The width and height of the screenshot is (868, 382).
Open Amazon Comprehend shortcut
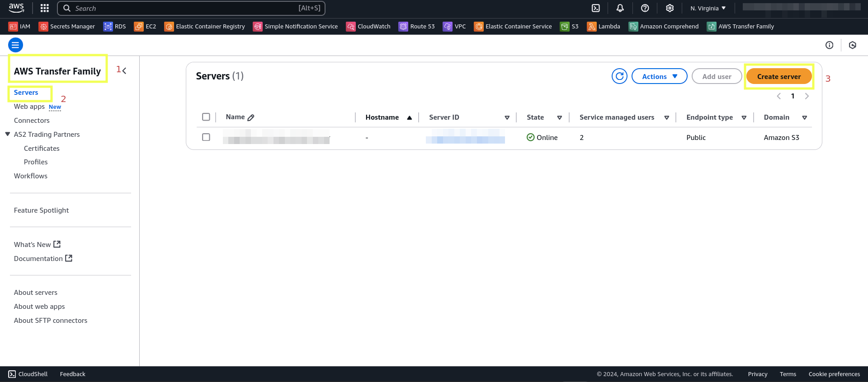[664, 27]
